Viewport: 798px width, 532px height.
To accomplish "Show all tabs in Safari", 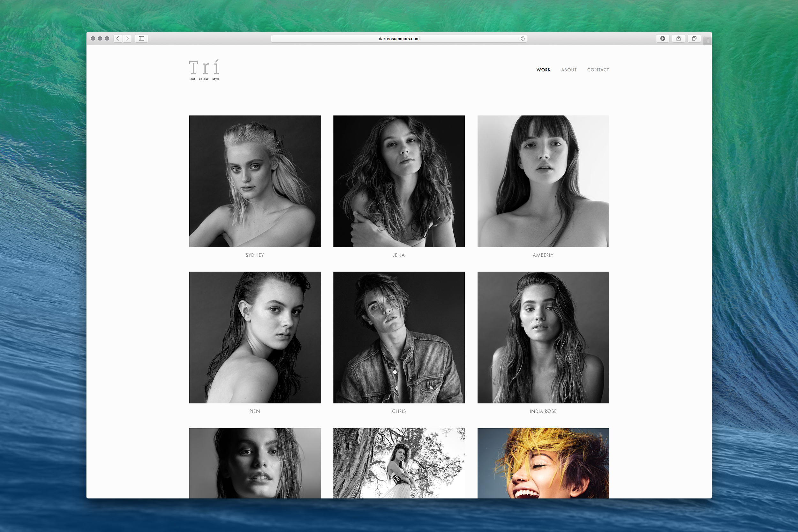I will [x=694, y=38].
